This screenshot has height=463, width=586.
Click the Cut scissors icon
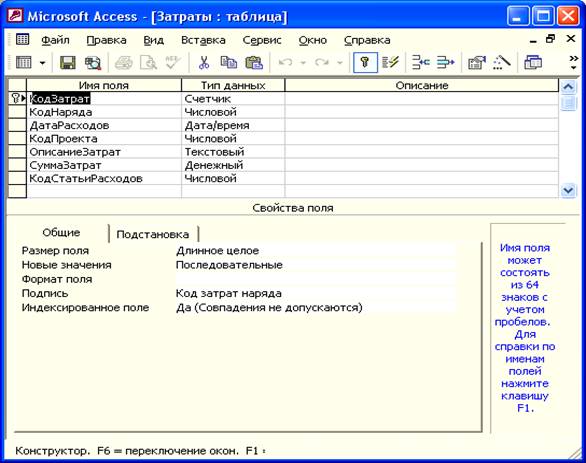[204, 63]
